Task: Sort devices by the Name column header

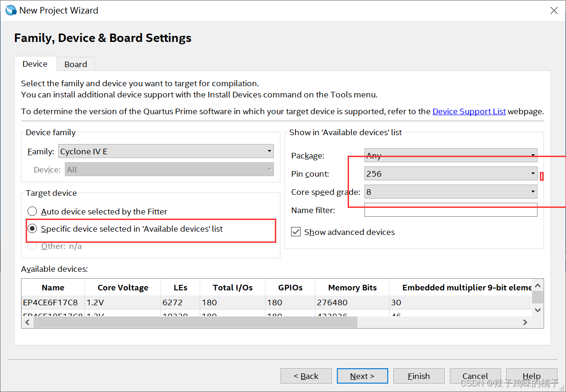Action: click(x=53, y=288)
